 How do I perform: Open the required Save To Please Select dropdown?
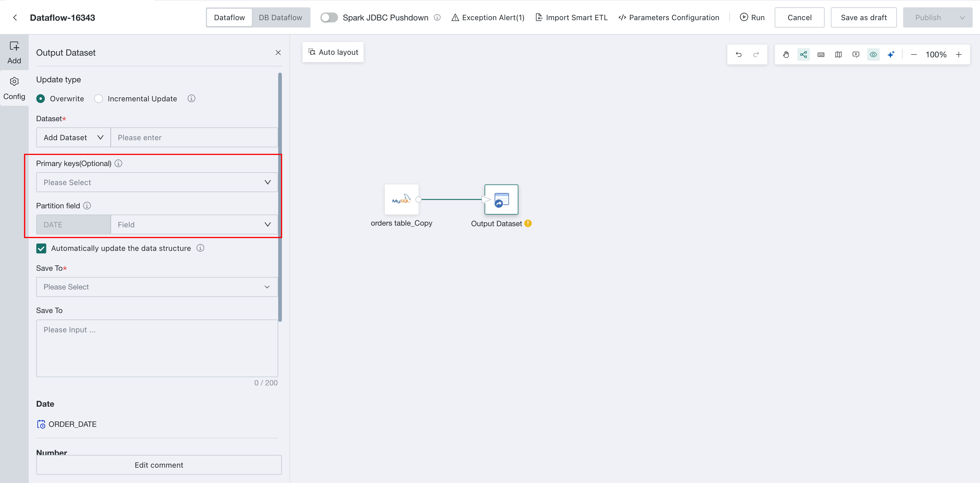(157, 287)
